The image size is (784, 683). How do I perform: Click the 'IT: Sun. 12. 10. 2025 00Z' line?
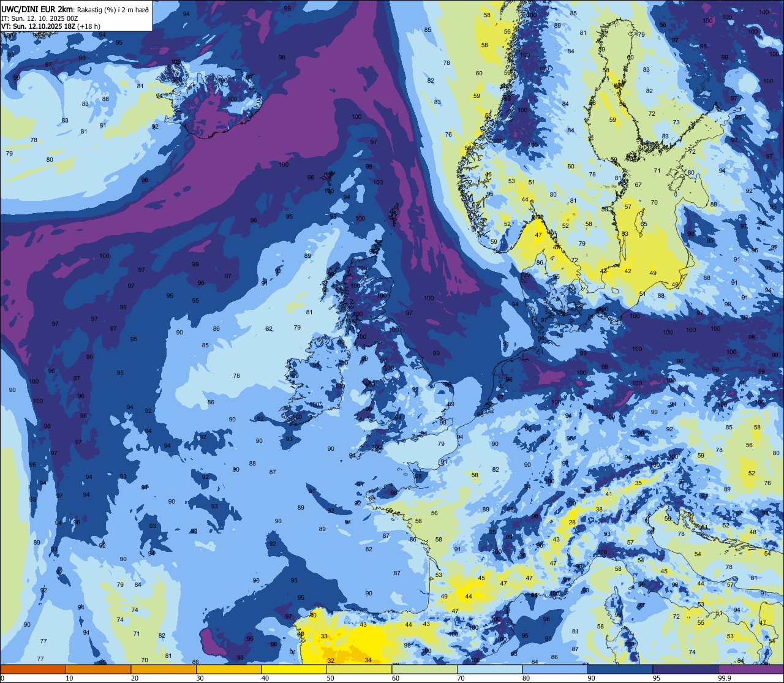point(39,18)
